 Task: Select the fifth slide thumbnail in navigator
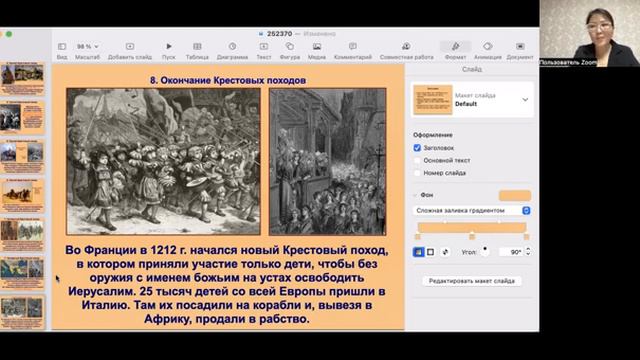coord(22,235)
